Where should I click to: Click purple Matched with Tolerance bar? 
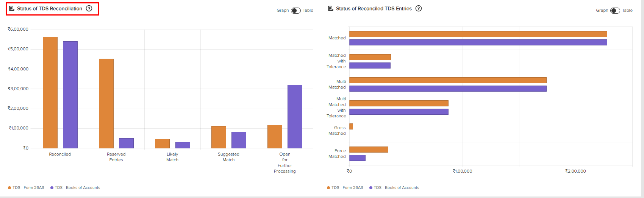coord(370,65)
